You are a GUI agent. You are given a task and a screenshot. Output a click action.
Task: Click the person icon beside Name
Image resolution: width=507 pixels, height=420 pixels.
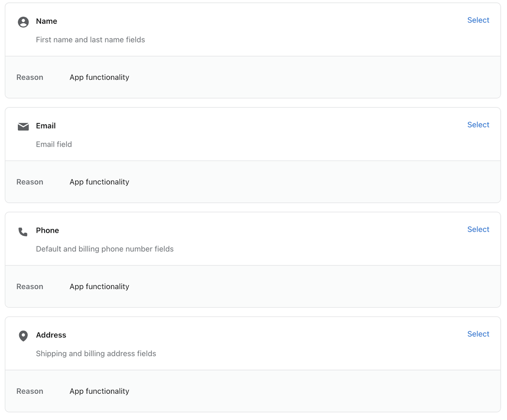[23, 22]
